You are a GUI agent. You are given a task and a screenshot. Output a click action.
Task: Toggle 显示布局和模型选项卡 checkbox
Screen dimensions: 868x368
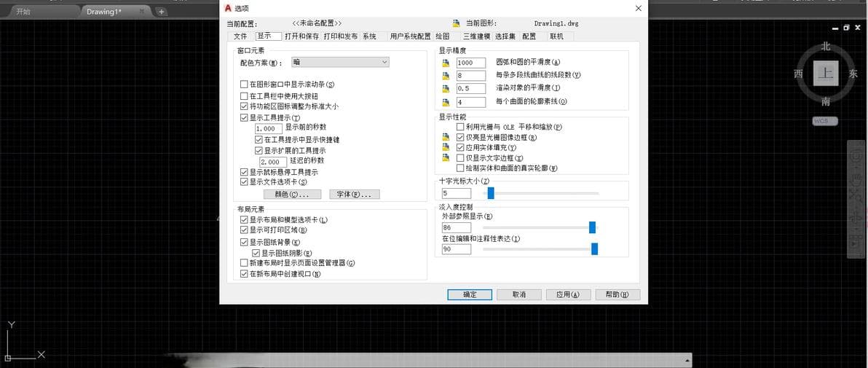point(244,220)
